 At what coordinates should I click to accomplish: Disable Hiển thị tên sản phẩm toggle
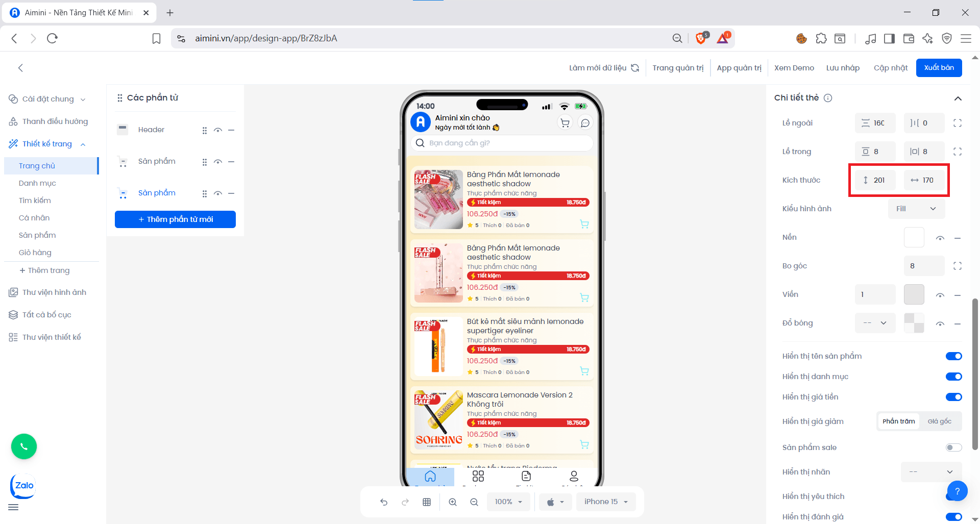pos(953,356)
